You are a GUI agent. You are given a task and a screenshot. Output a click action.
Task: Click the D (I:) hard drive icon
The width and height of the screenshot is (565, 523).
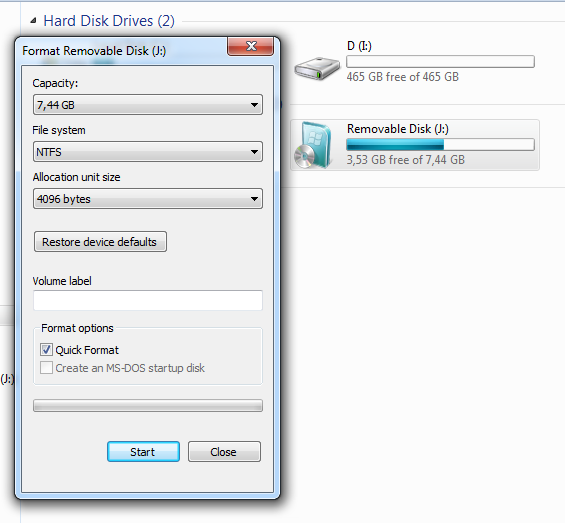[x=317, y=68]
